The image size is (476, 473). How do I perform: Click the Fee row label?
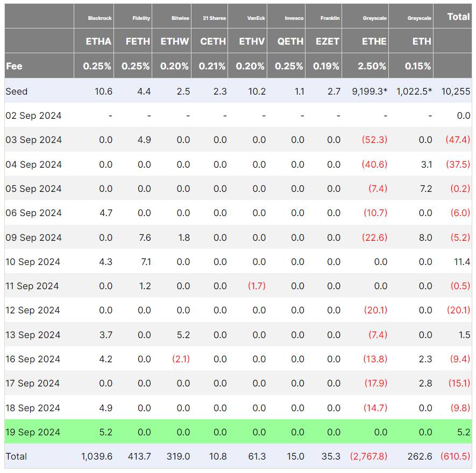14,66
